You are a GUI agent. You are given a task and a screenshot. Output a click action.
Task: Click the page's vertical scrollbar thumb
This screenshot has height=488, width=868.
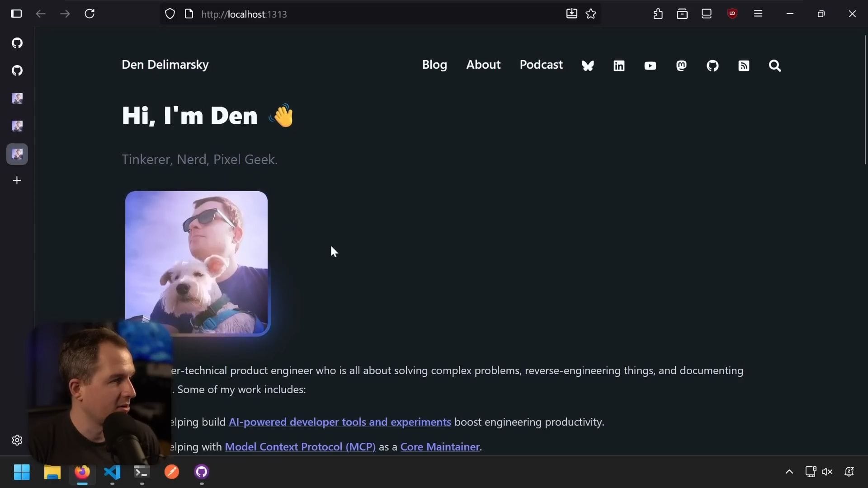click(865, 99)
